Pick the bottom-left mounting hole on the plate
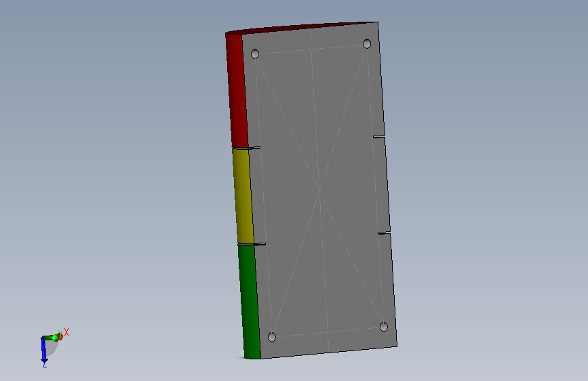Screen dimensions: 588x381 pos(272,337)
